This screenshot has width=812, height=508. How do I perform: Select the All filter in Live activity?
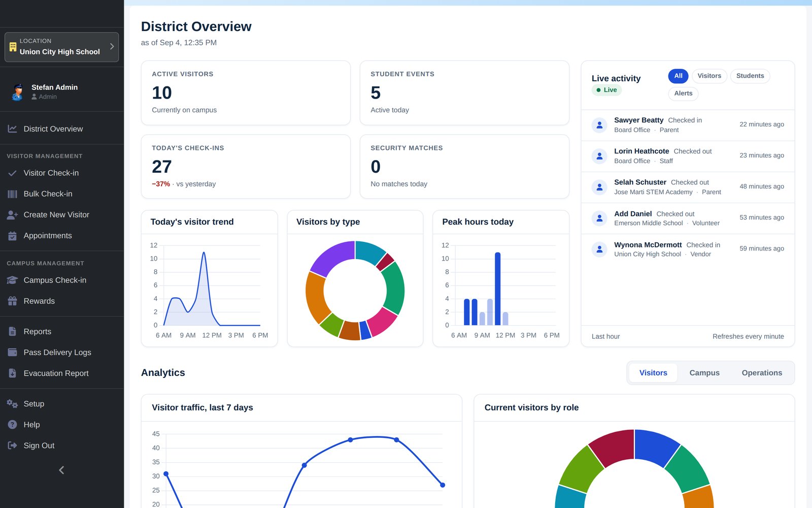coord(678,76)
